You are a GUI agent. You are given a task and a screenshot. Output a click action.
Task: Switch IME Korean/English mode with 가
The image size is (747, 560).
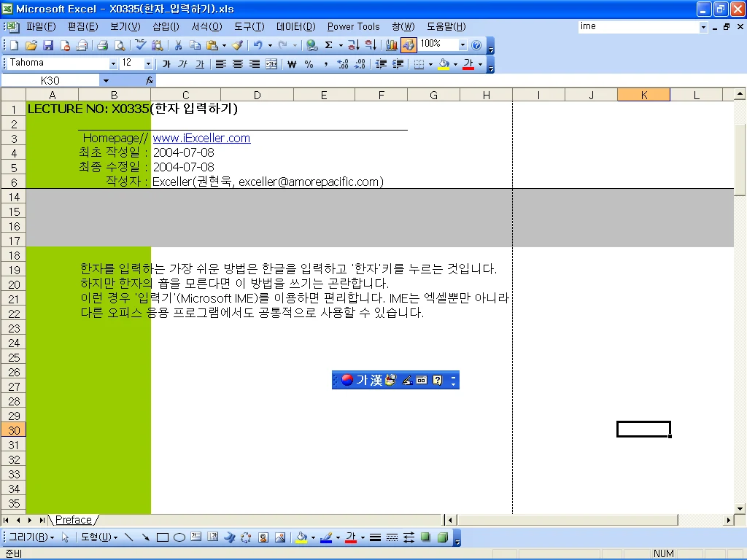point(362,380)
